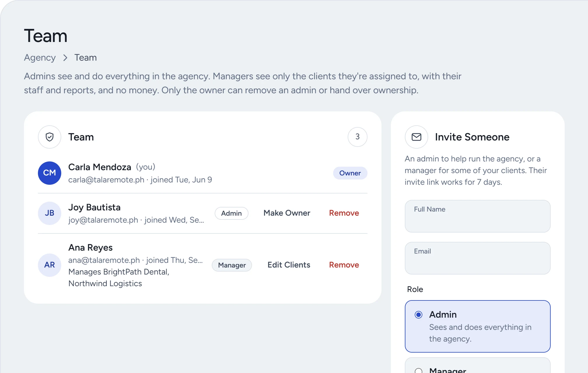This screenshot has height=373, width=588.
Task: Remove Ana Reyes from the team
Action: 344,265
